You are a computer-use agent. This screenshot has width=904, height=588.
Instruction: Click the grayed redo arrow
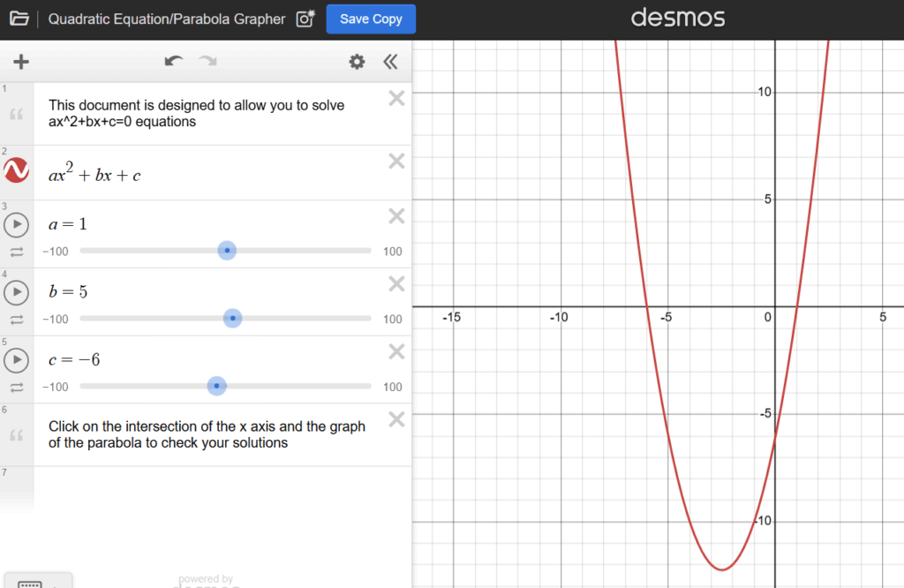[207, 61]
